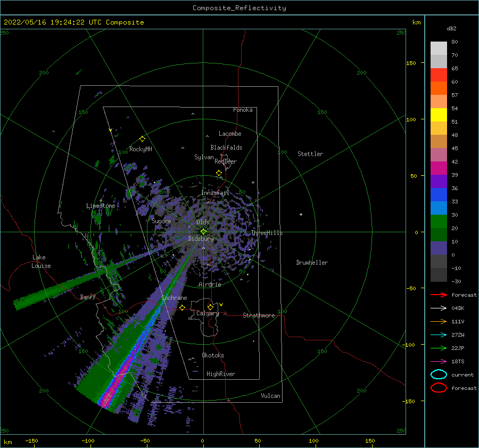Click the Strathmore city label

coord(259,315)
